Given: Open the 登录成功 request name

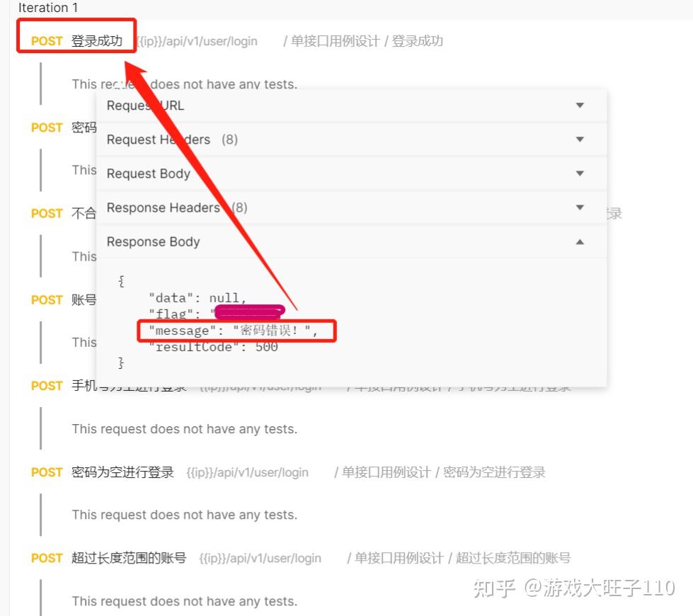Looking at the screenshot, I should pyautogui.click(x=97, y=40).
